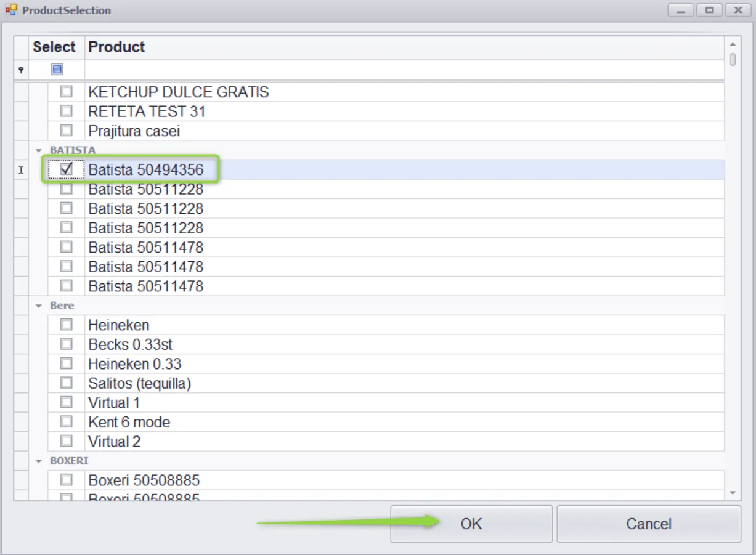Select the Salitos (tequilla) checkbox
Image resolution: width=756 pixels, height=555 pixels.
(66, 383)
